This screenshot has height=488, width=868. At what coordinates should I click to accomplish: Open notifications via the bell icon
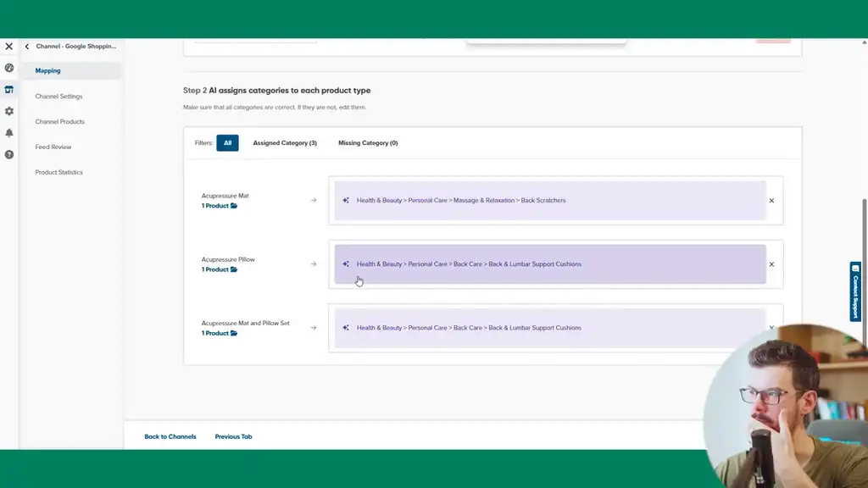click(x=8, y=133)
